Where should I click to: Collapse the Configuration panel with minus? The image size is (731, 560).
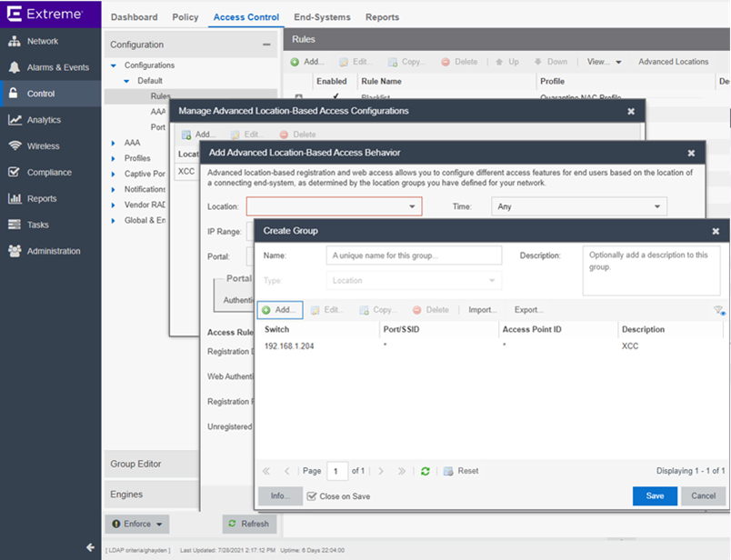point(266,45)
